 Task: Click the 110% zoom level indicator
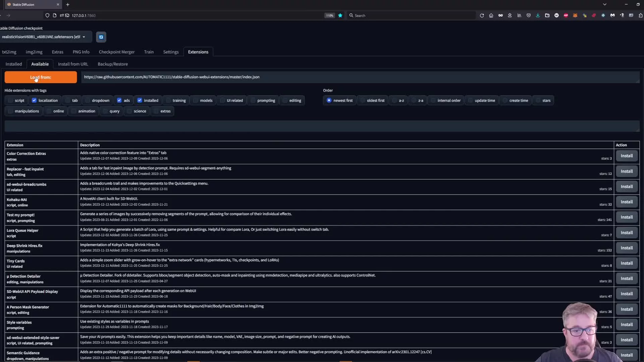(330, 15)
